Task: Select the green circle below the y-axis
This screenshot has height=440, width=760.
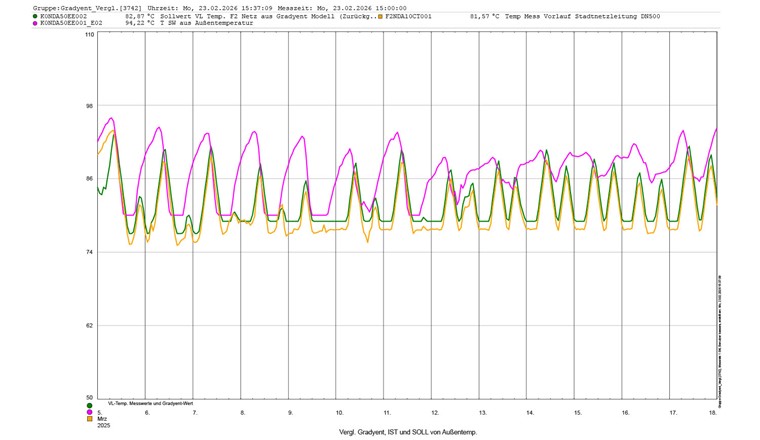Action: 89,405
